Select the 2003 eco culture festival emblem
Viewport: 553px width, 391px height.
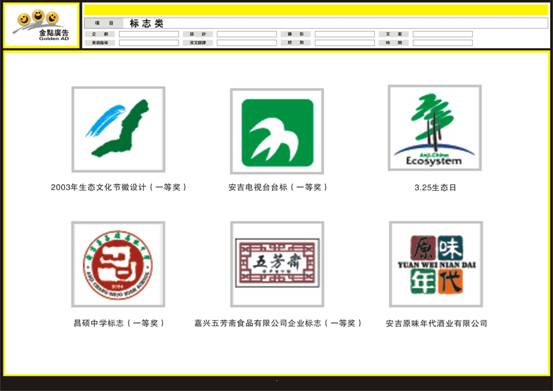point(118,129)
